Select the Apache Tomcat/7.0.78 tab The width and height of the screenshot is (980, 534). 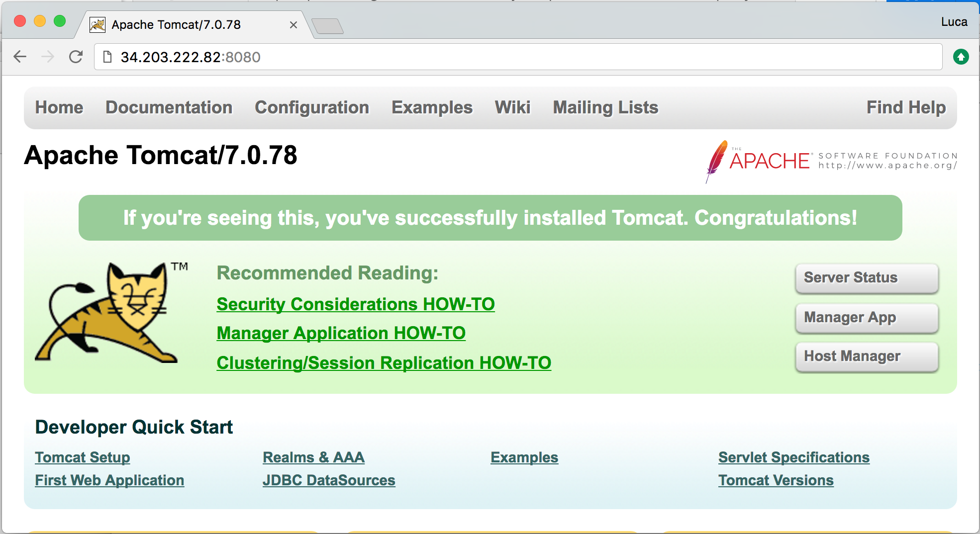tap(177, 24)
